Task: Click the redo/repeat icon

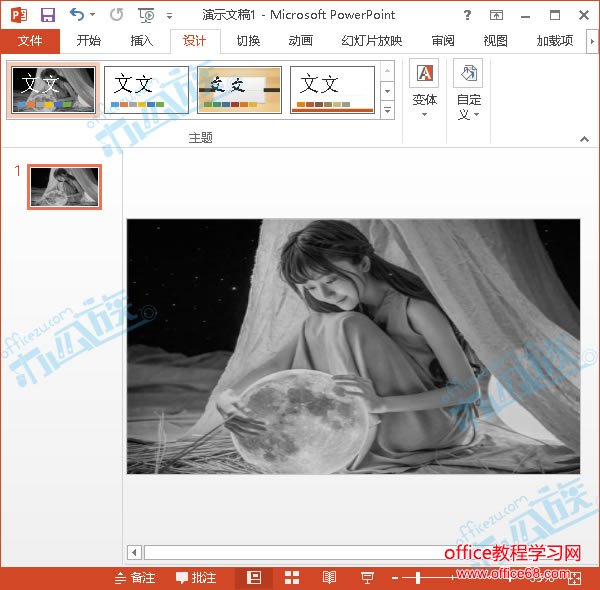Action: (x=117, y=15)
